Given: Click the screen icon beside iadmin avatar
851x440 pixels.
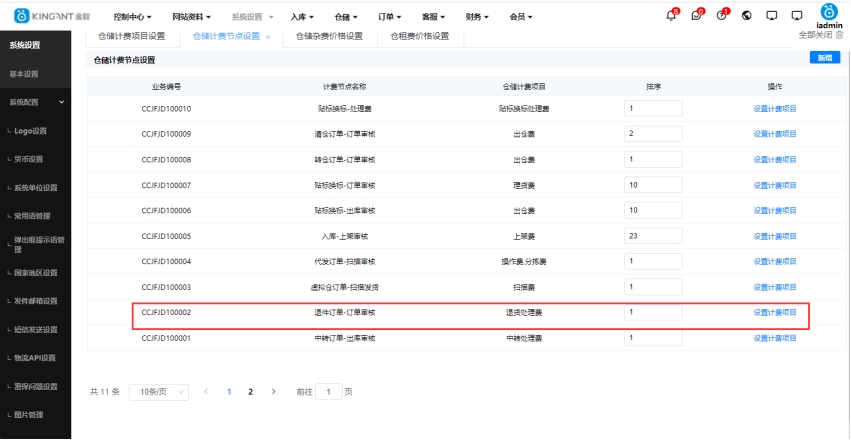Looking at the screenshot, I should pyautogui.click(x=797, y=16).
